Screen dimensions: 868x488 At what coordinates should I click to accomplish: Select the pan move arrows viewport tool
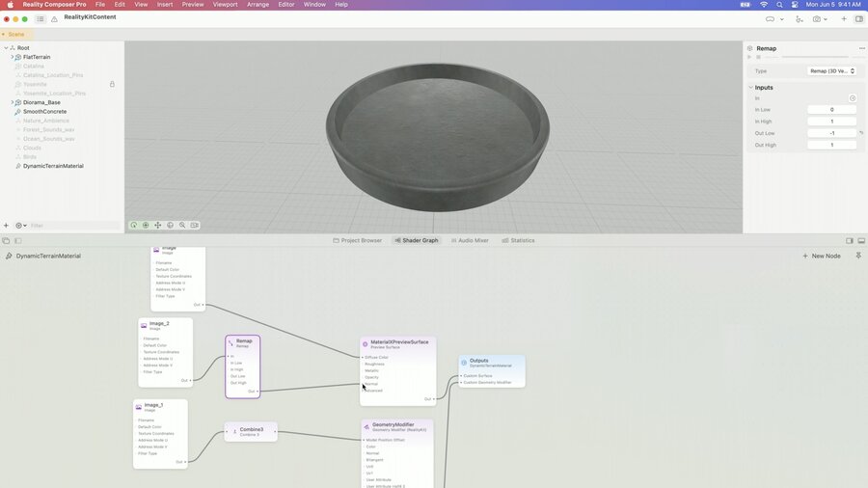pos(158,225)
